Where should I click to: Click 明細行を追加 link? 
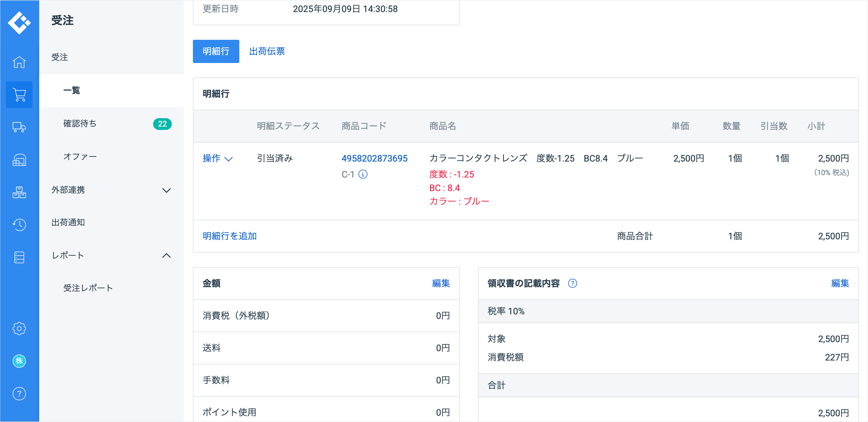229,236
